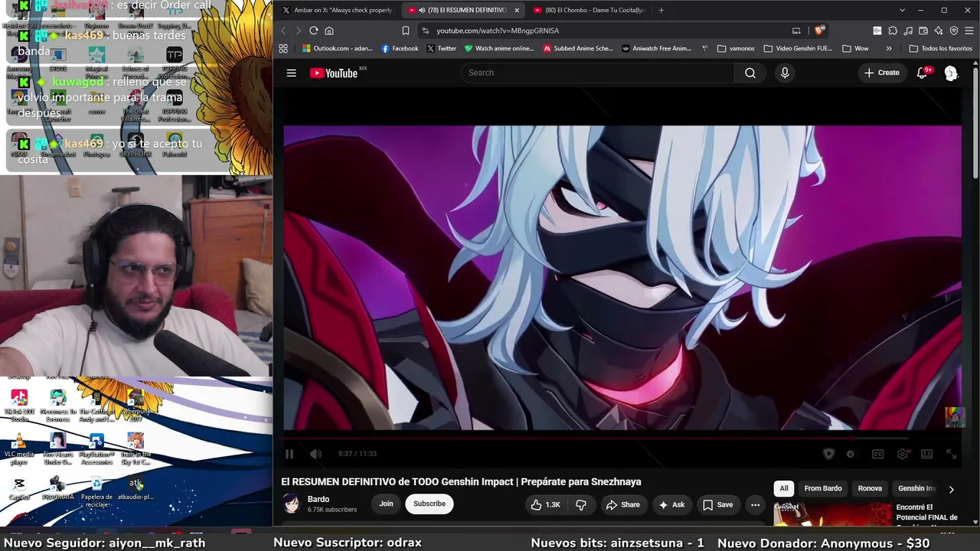Select the atkaudio desktop icon
980x551 pixels.
point(136,488)
